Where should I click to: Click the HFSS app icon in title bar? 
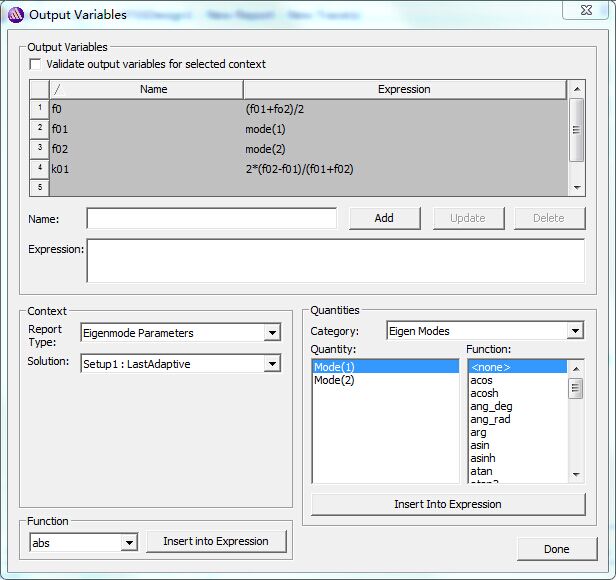[16, 15]
